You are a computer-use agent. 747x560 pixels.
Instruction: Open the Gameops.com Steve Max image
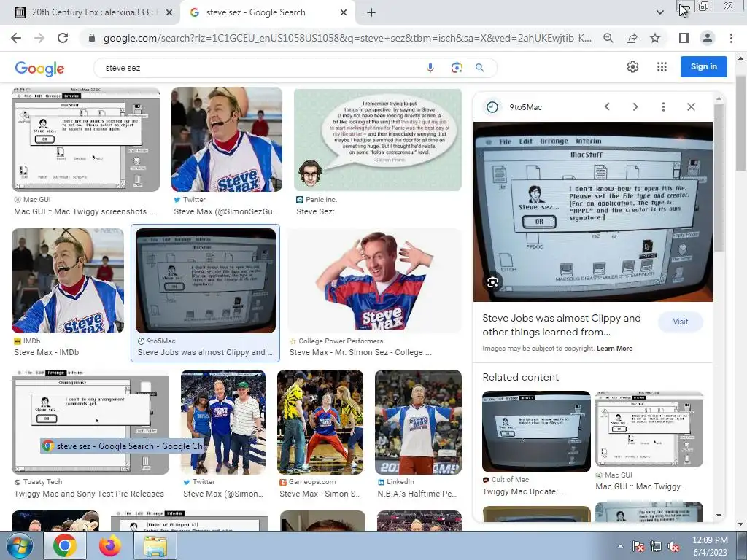pyautogui.click(x=320, y=422)
